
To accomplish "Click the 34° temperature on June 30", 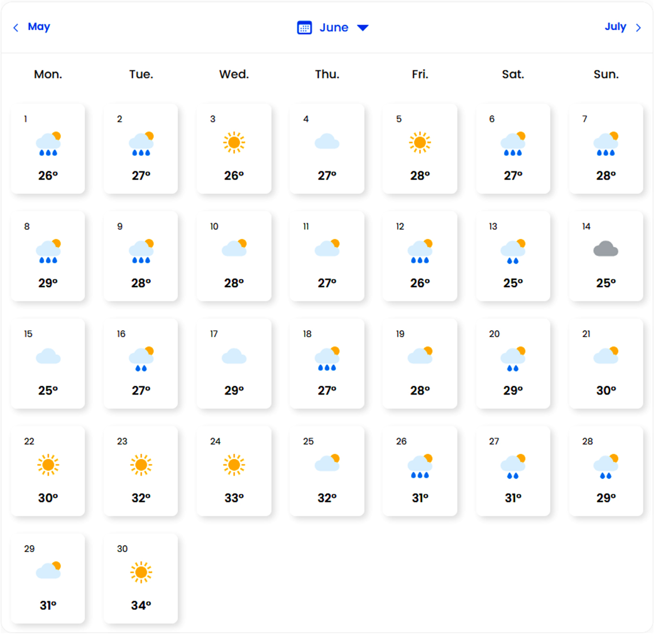I will 141,605.
